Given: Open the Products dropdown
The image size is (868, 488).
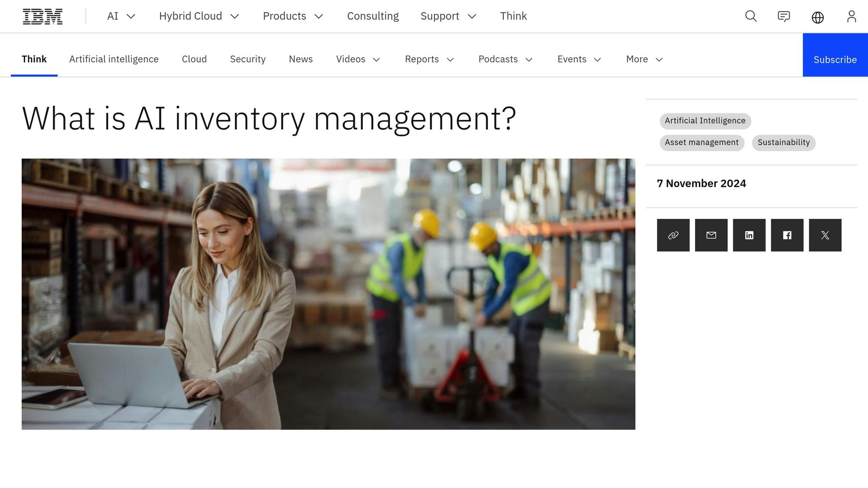Looking at the screenshot, I should tap(293, 16).
